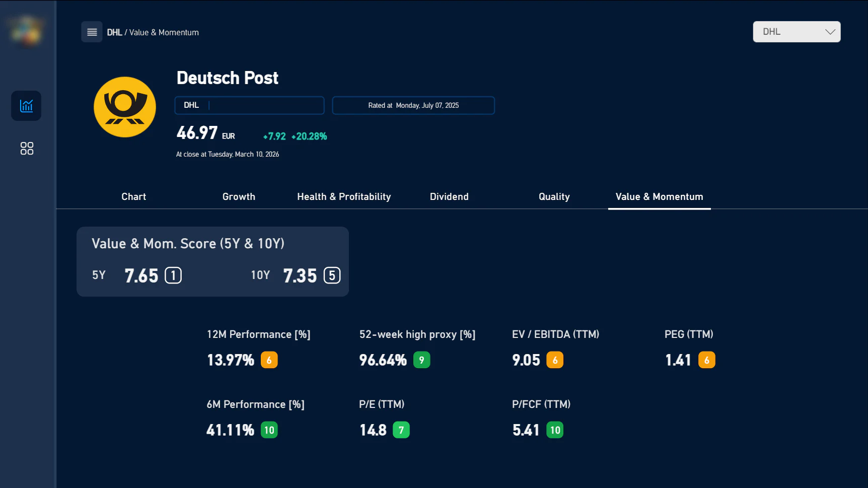This screenshot has height=488, width=868.
Task: Click orange score badge beside 13.97%
Action: [269, 360]
